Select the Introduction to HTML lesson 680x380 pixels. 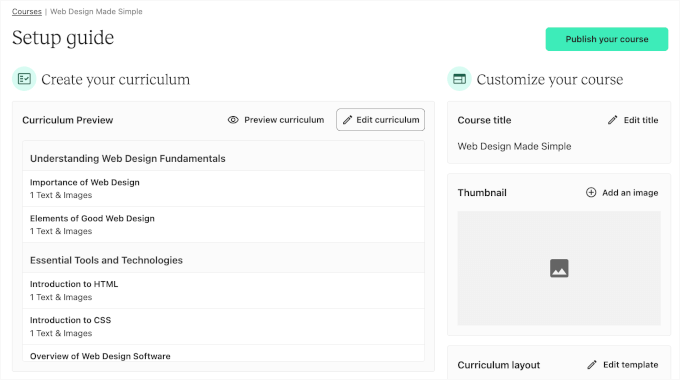223,291
